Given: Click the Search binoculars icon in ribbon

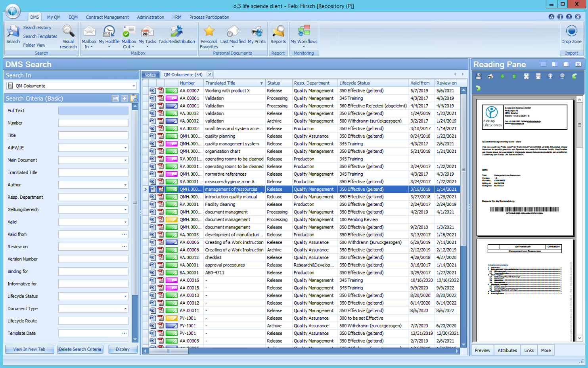Looking at the screenshot, I should (x=13, y=32).
